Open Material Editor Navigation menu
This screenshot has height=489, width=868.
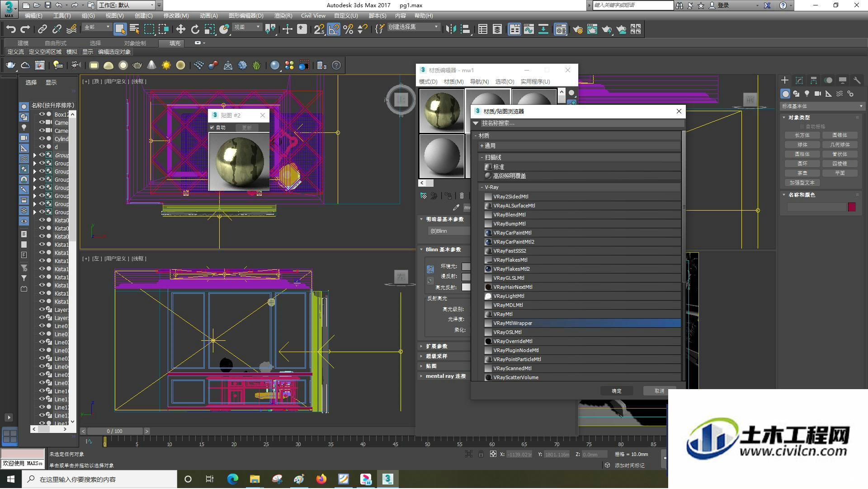[x=479, y=82]
